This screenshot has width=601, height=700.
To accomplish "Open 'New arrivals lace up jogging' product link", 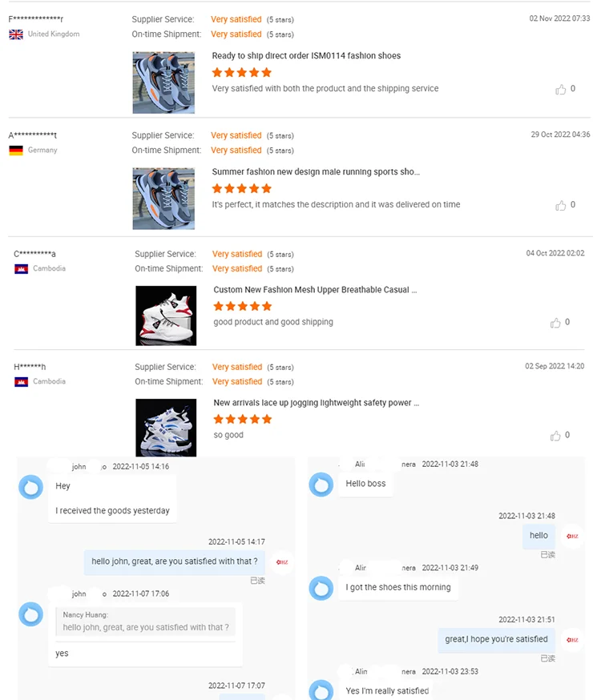I will [317, 403].
